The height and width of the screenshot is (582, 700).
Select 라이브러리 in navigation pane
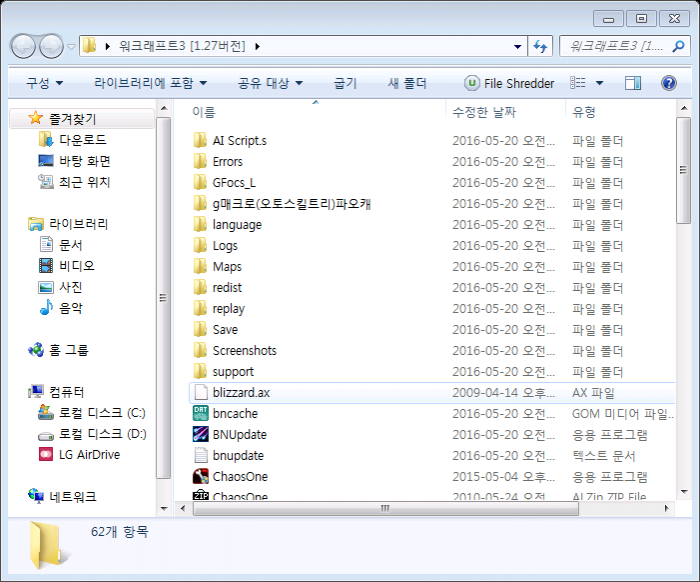pos(68,224)
